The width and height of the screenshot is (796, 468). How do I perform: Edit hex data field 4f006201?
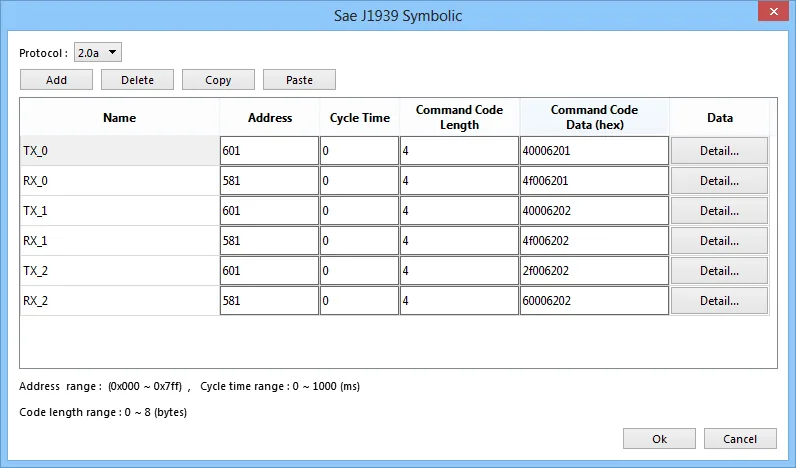594,181
